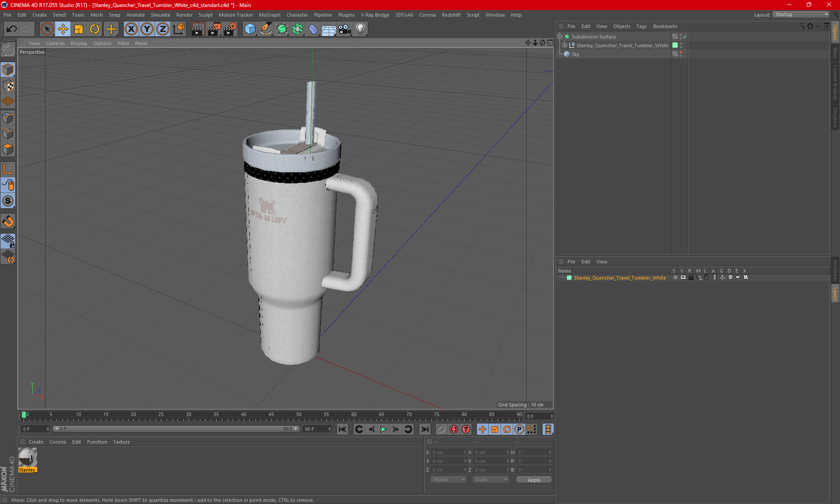Select the Stanley material thumbnail
The width and height of the screenshot is (840, 504).
(28, 458)
